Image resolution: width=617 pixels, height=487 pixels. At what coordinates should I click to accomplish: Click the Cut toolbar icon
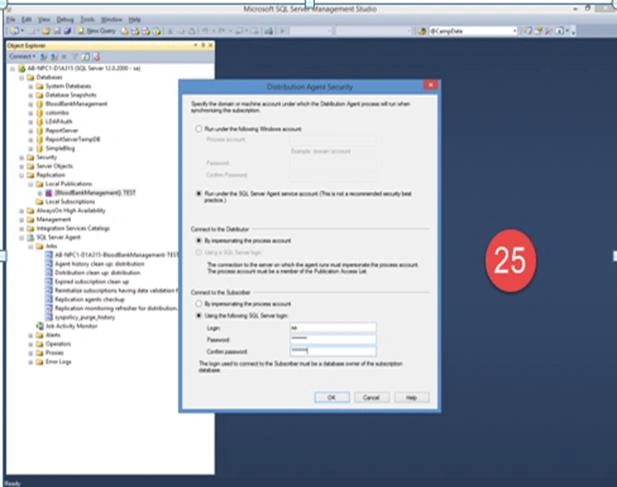(170, 31)
